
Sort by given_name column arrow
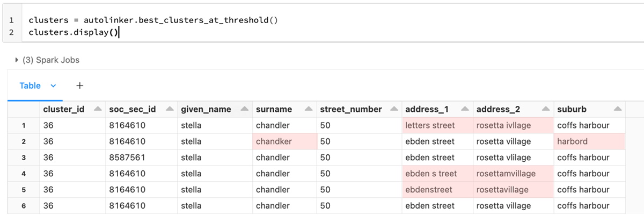244,109
